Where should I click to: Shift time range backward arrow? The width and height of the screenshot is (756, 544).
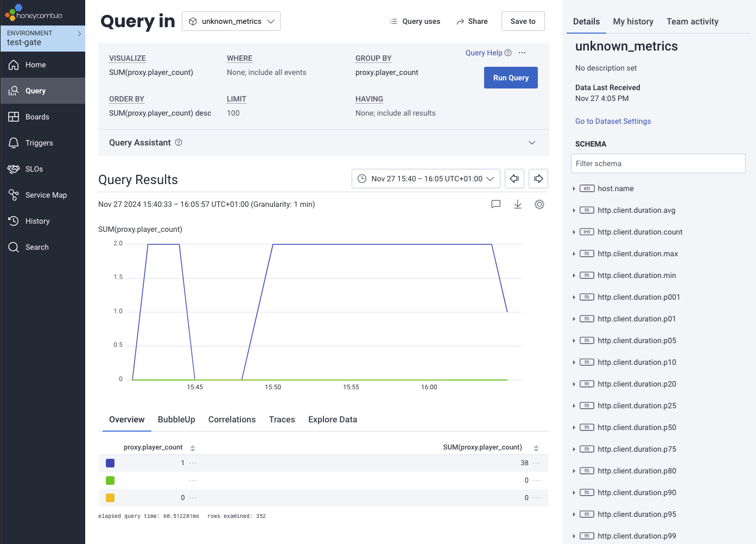514,179
